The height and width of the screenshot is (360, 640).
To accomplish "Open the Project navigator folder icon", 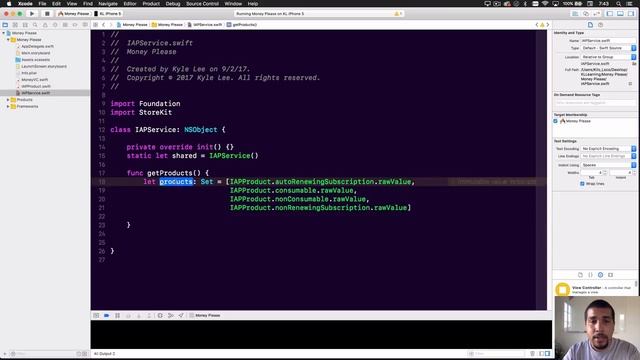I will pyautogui.click(x=5, y=25).
